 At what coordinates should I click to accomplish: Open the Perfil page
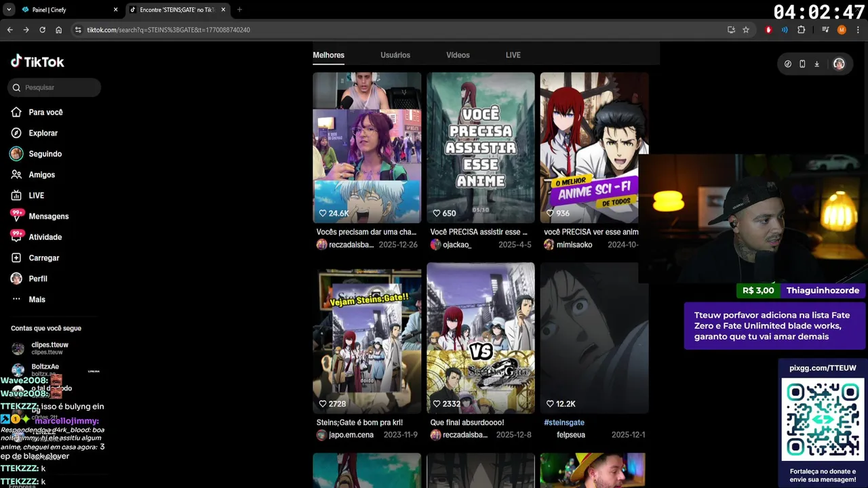(x=29, y=279)
